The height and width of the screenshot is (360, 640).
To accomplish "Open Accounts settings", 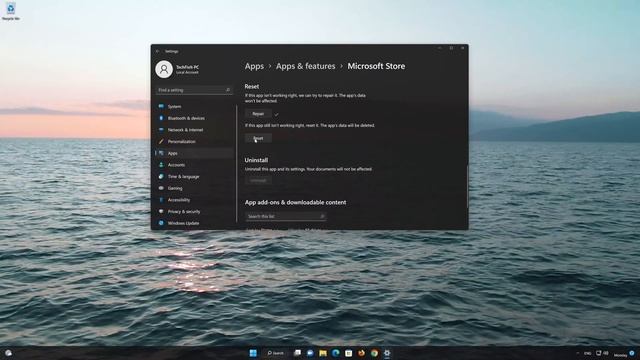I will 194,165.
